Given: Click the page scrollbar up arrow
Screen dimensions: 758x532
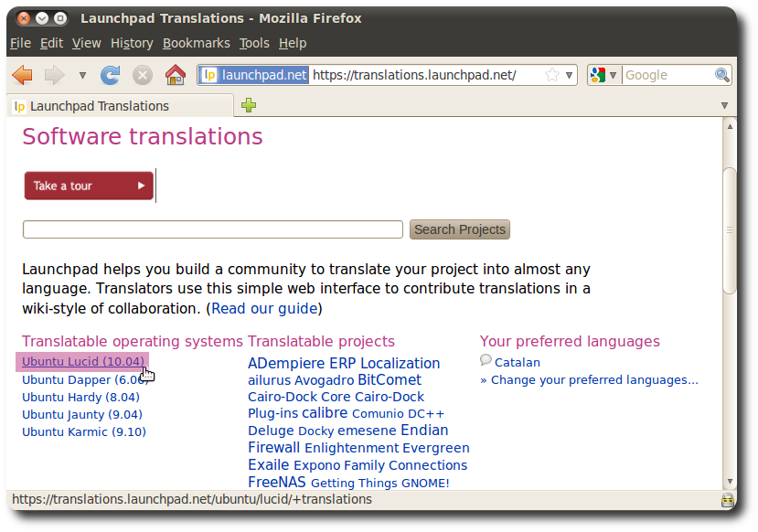Looking at the screenshot, I should coord(730,126).
